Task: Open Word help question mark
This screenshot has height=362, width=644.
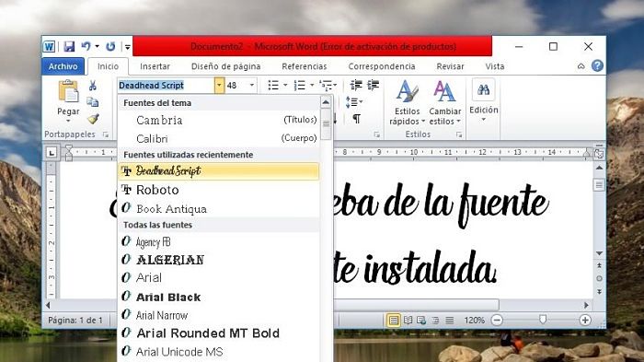Action: pos(598,65)
